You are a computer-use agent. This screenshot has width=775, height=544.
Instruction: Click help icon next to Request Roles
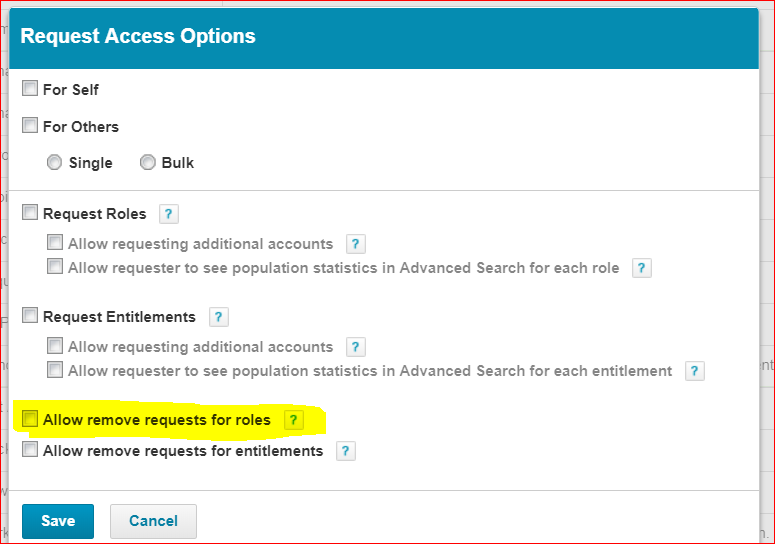pyautogui.click(x=169, y=214)
